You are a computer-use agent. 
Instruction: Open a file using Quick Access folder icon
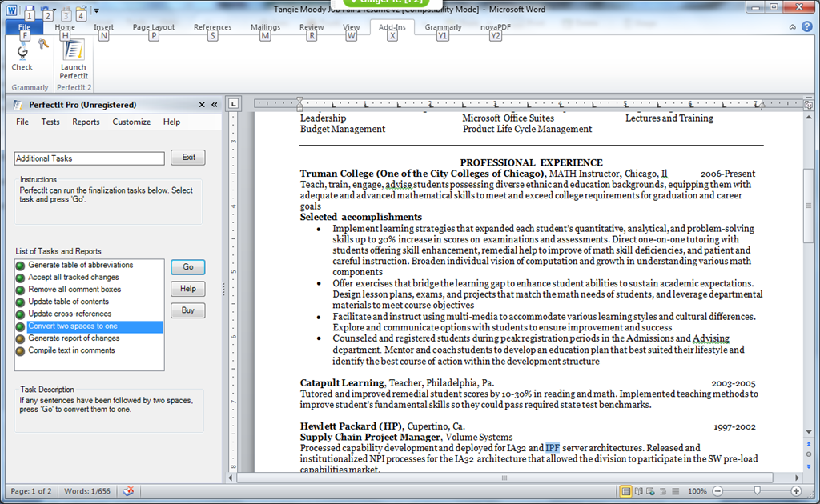coord(81,11)
